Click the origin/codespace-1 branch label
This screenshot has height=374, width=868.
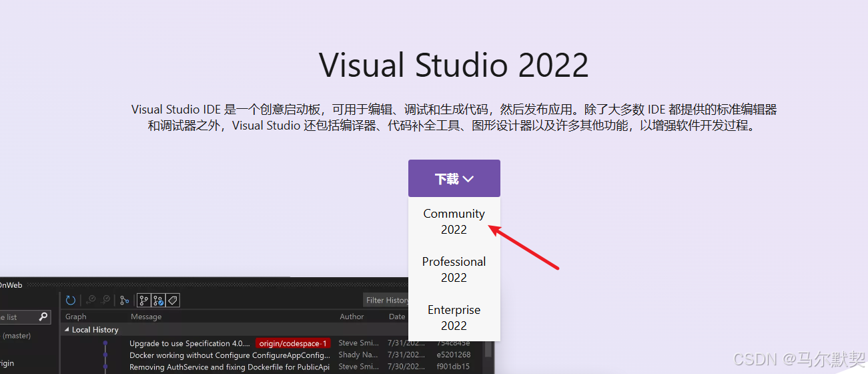(292, 343)
